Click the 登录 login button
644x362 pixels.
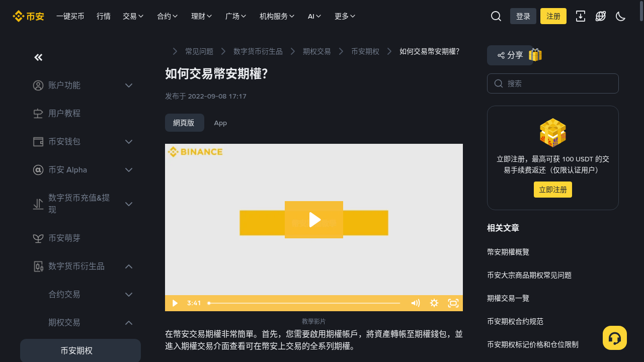[523, 16]
